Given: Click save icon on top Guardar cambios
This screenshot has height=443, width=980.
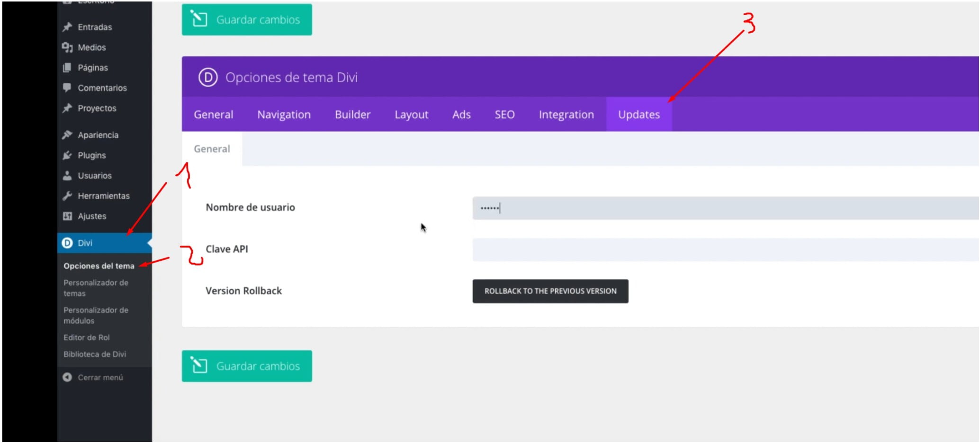Looking at the screenshot, I should pyautogui.click(x=199, y=19).
